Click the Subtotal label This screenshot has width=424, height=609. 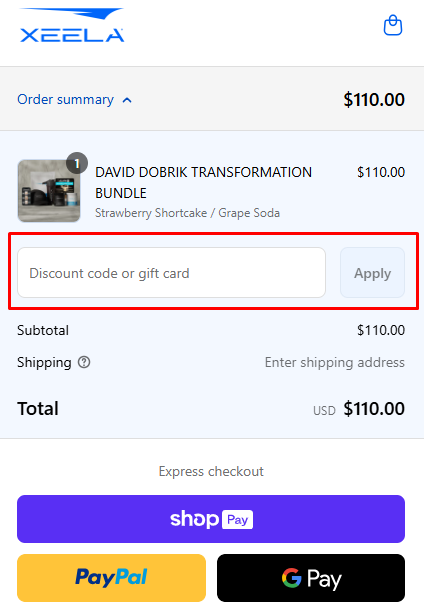[x=43, y=330]
